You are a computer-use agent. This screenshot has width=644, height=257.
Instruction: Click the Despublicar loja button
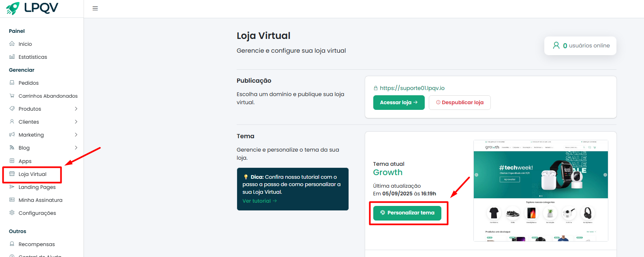tap(460, 103)
